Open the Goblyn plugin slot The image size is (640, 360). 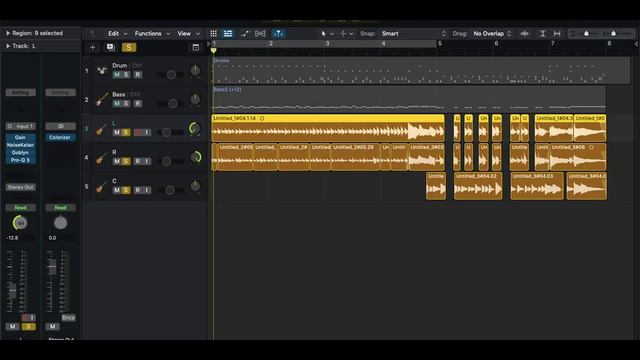(x=20, y=152)
